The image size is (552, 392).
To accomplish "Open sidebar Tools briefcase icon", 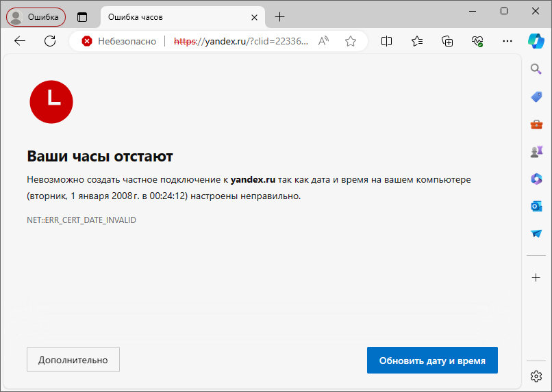I will click(x=536, y=125).
